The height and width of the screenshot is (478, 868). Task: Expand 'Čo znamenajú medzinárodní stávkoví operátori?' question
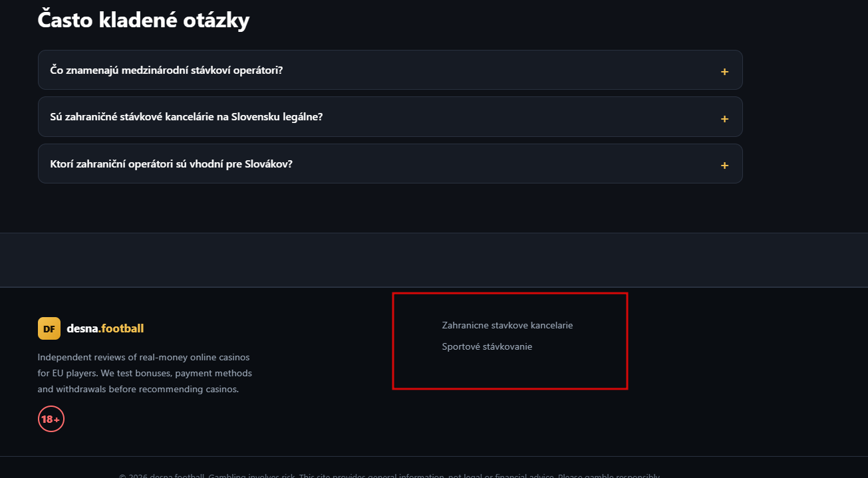click(x=166, y=70)
